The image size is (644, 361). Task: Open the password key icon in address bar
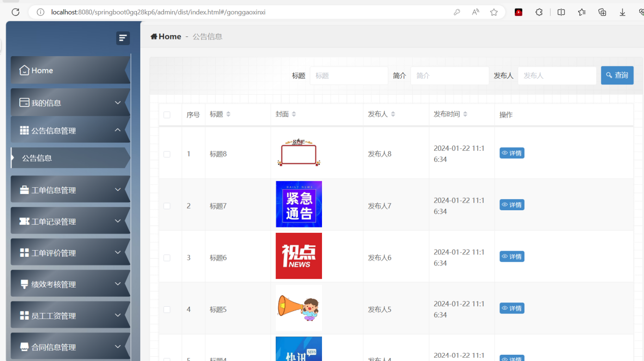coord(457,12)
